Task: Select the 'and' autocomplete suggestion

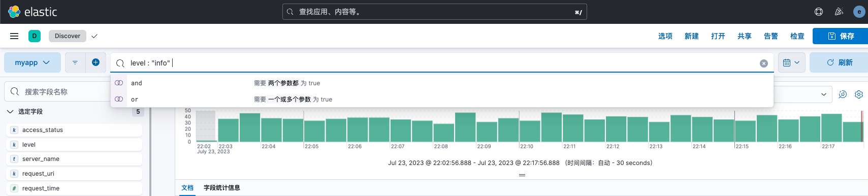Action: (x=442, y=83)
